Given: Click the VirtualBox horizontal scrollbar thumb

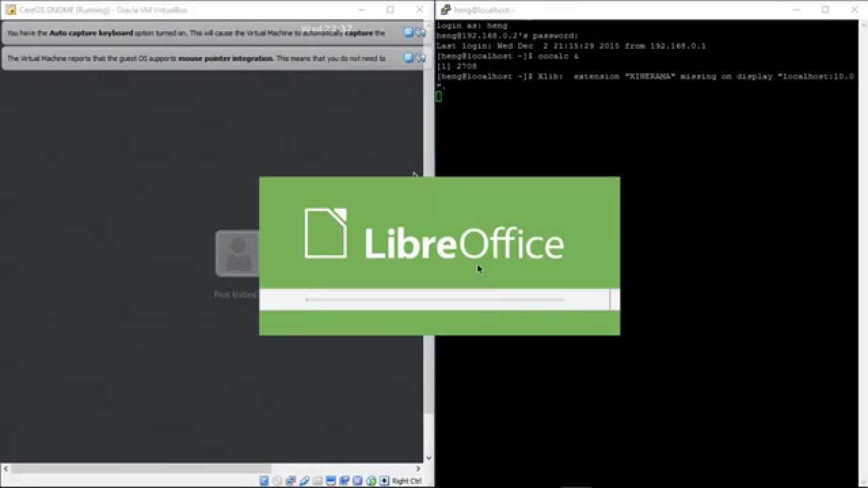Looking at the screenshot, I should pyautogui.click(x=141, y=468).
